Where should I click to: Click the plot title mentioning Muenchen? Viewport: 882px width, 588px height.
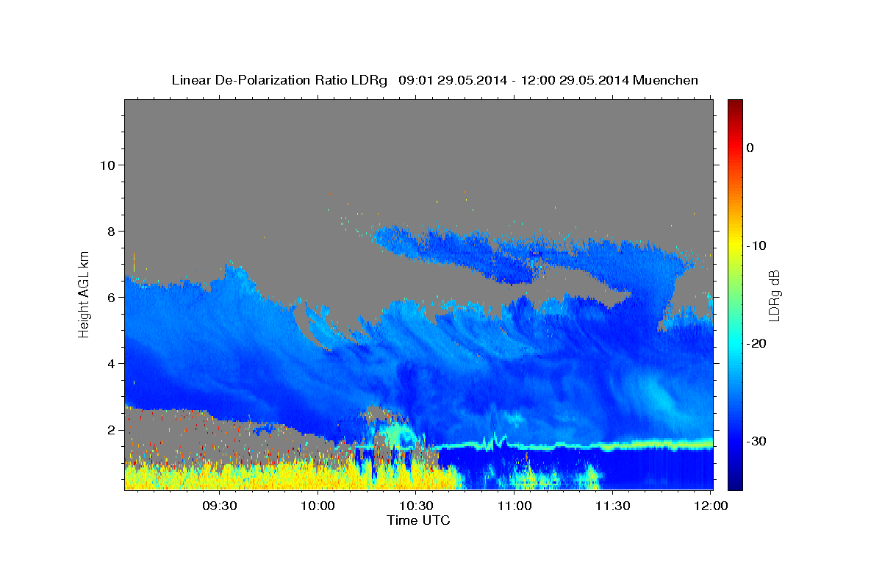pyautogui.click(x=434, y=80)
